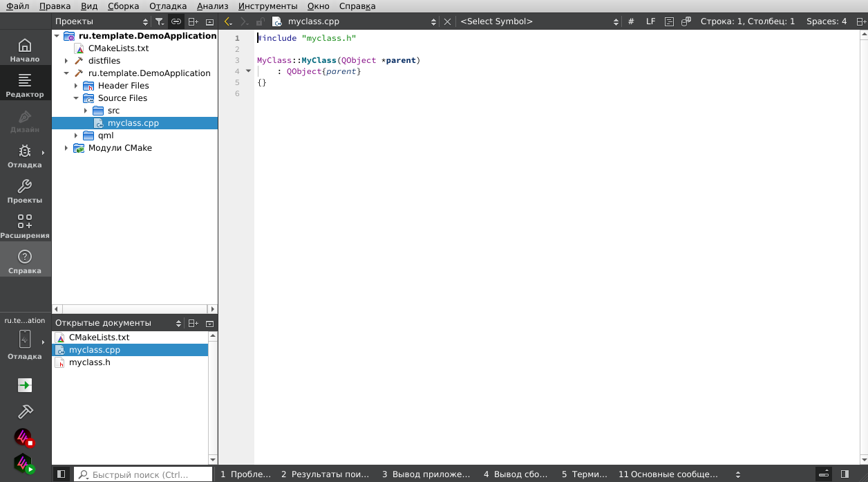This screenshot has height=482, width=868.
Task: Click the Quick Search (Быстрый поиск) field
Action: coord(143,474)
